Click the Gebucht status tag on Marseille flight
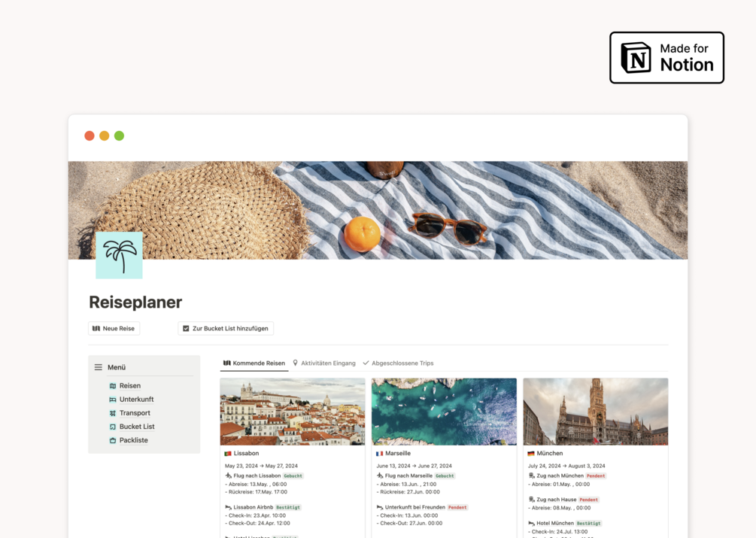The width and height of the screenshot is (756, 538). 445,476
